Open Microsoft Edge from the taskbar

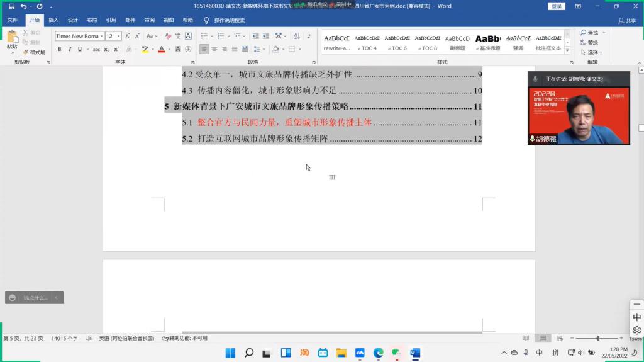tap(378, 353)
